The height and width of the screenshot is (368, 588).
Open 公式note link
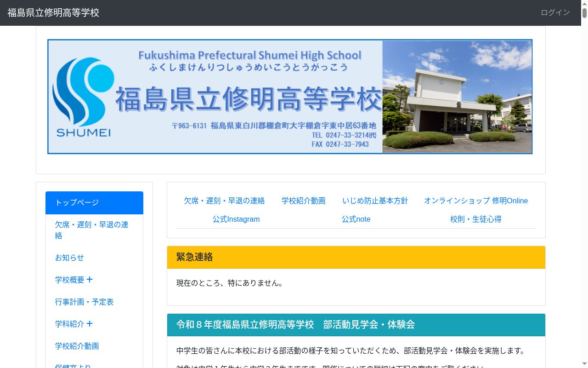coord(356,219)
